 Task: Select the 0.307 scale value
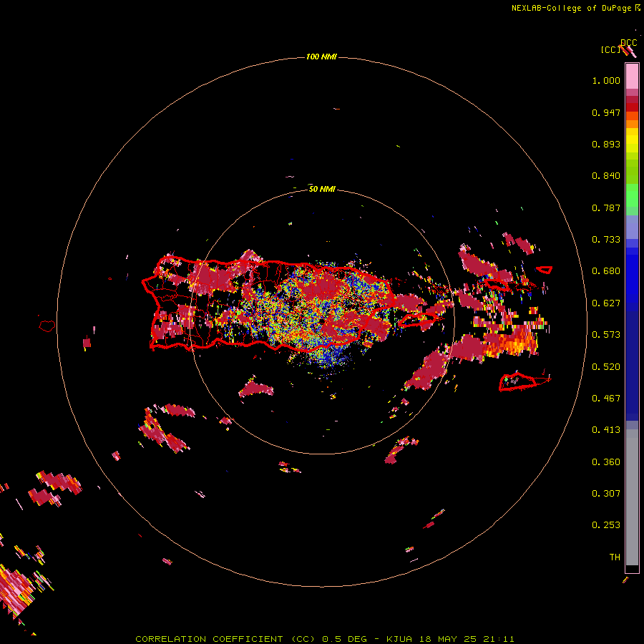pyautogui.click(x=606, y=494)
